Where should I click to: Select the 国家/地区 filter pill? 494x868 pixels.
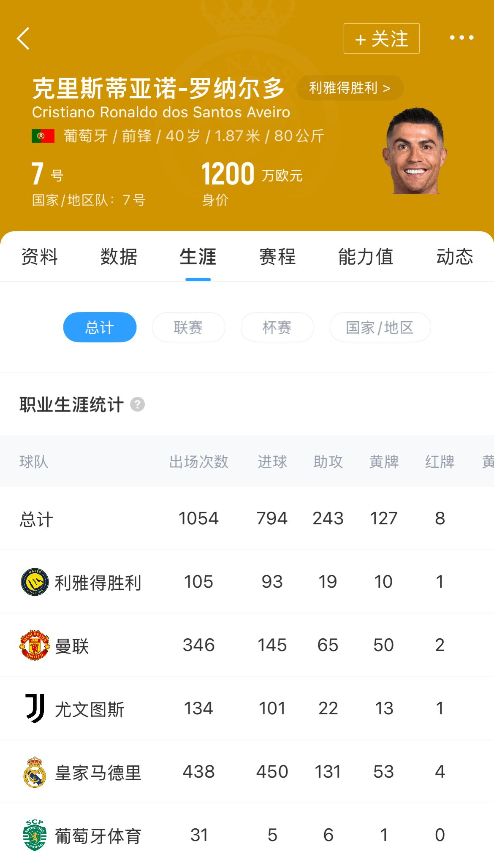380,327
